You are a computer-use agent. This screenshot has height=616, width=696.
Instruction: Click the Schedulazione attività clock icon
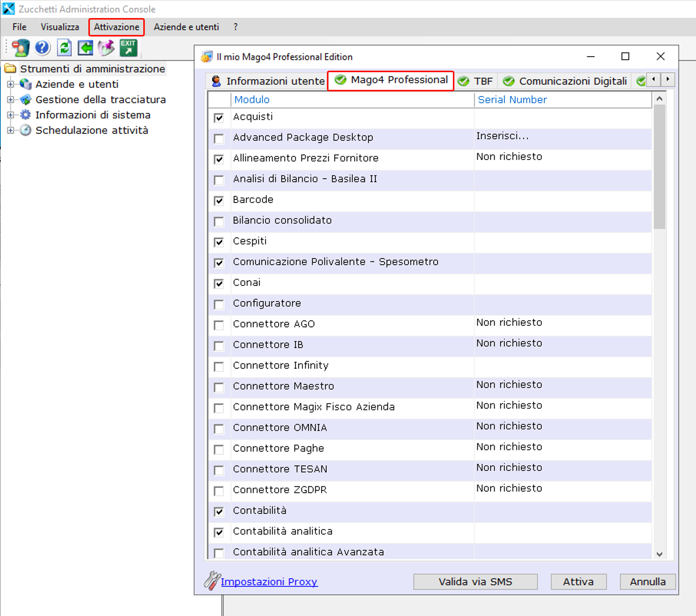coord(26,130)
